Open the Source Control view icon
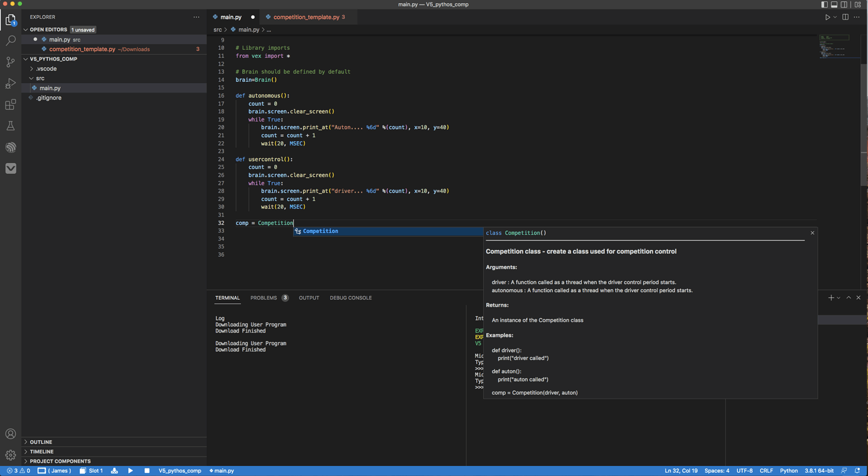Screen dimensions: 868x476 [x=11, y=62]
